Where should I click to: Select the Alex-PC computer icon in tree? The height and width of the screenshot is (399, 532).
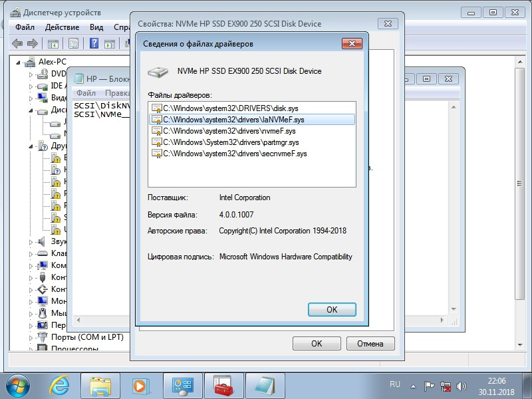[29, 62]
